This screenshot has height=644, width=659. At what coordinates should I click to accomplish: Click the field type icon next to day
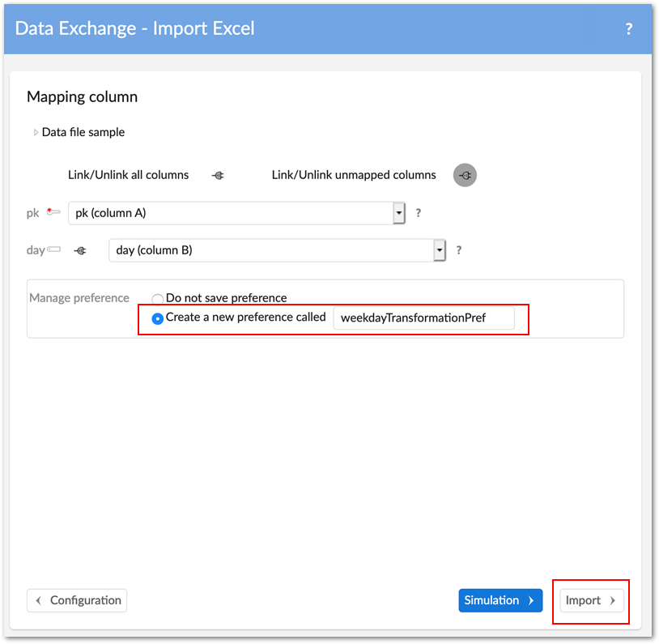54,250
